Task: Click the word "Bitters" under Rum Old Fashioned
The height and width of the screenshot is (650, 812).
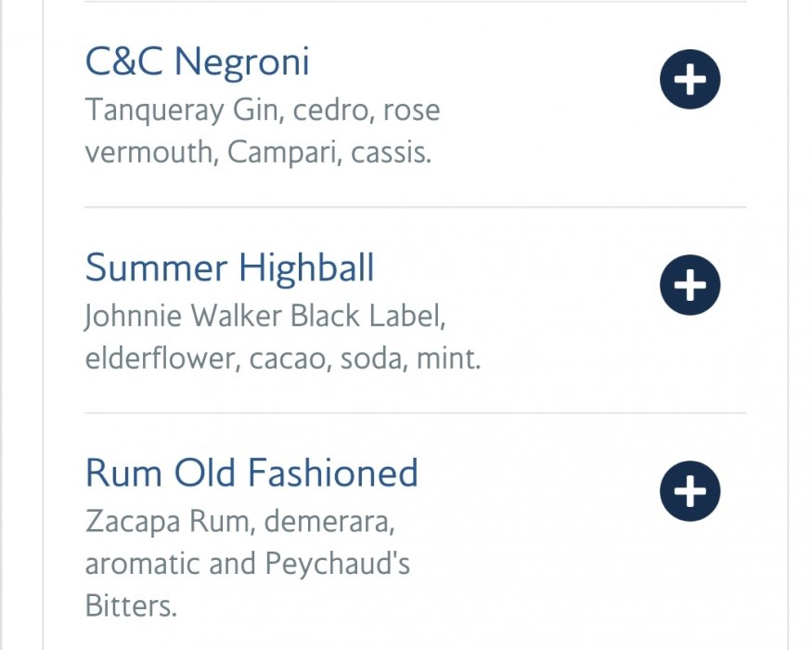Action: pyautogui.click(x=129, y=605)
